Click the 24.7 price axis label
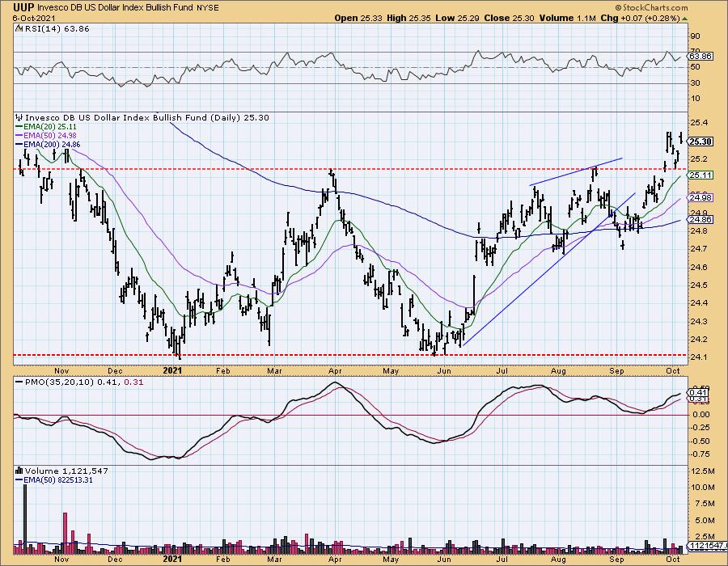Screen dimensions: 728x566 (700, 249)
